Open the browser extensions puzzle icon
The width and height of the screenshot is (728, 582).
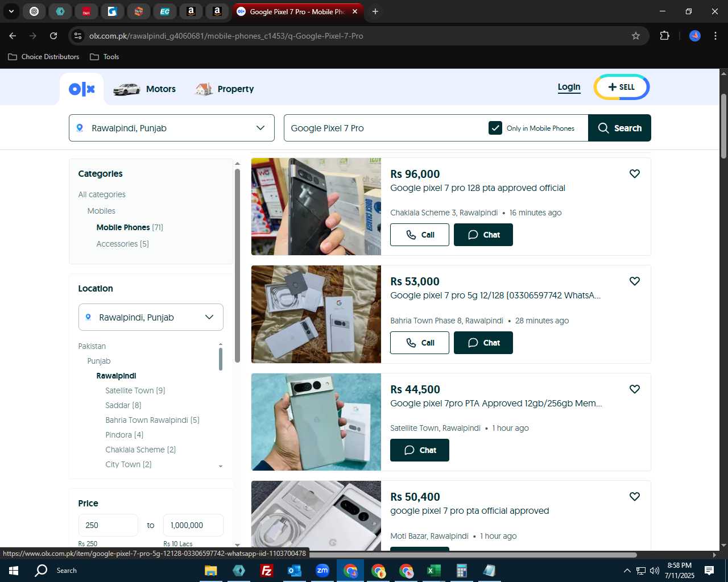[x=664, y=36]
